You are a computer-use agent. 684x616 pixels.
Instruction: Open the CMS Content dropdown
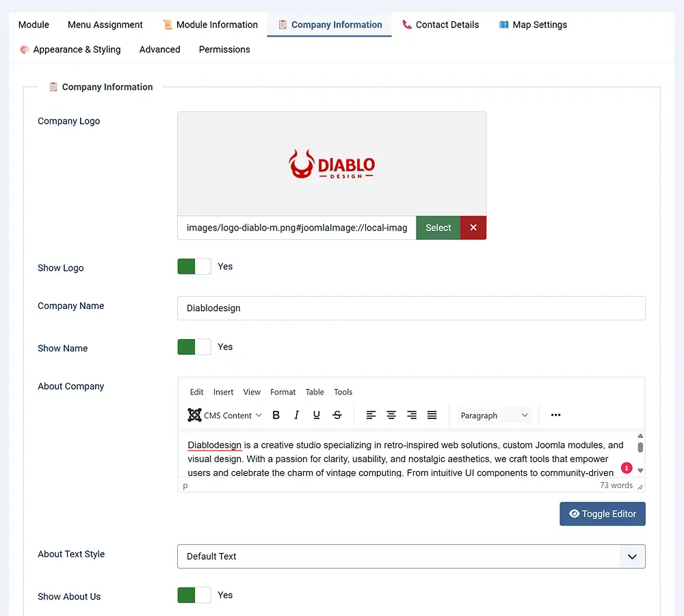[225, 415]
